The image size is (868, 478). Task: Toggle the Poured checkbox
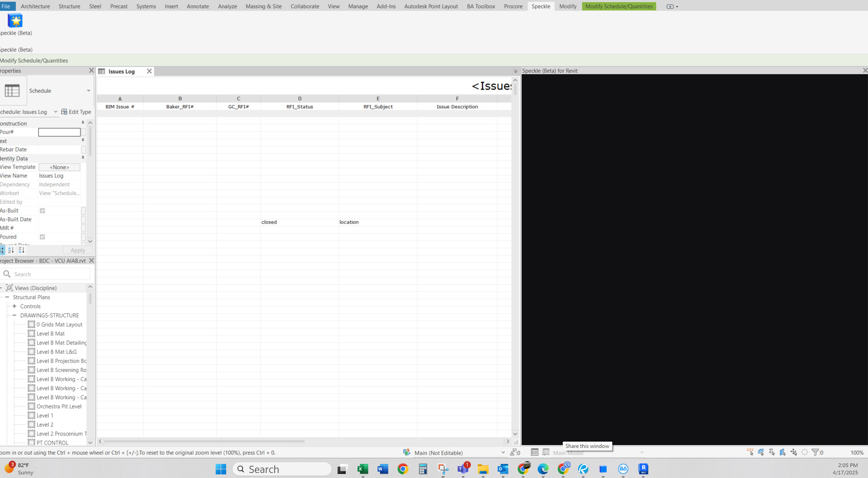coord(42,237)
